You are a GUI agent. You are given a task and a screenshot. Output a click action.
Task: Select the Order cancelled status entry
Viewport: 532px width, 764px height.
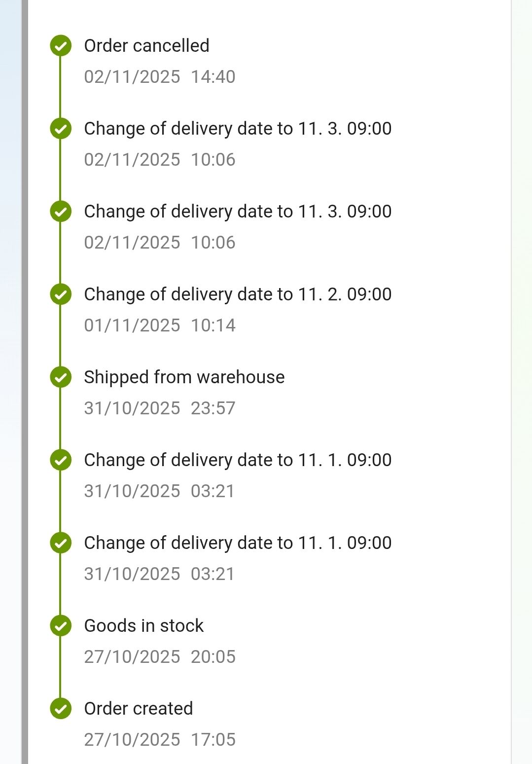click(146, 46)
